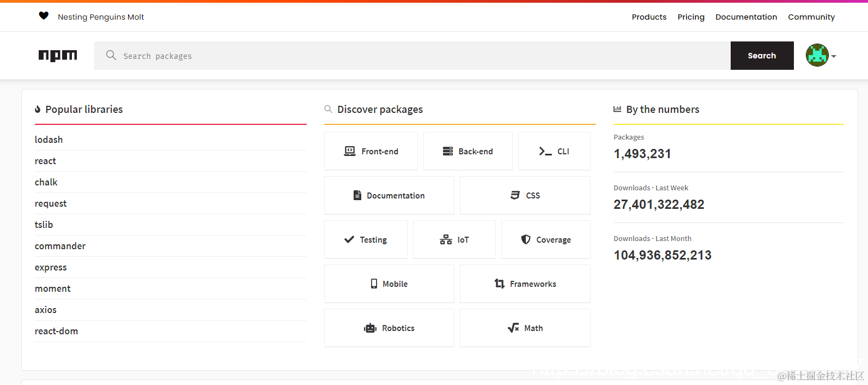This screenshot has height=385, width=868.
Task: Click the CSS3 badge icon
Action: click(x=515, y=195)
